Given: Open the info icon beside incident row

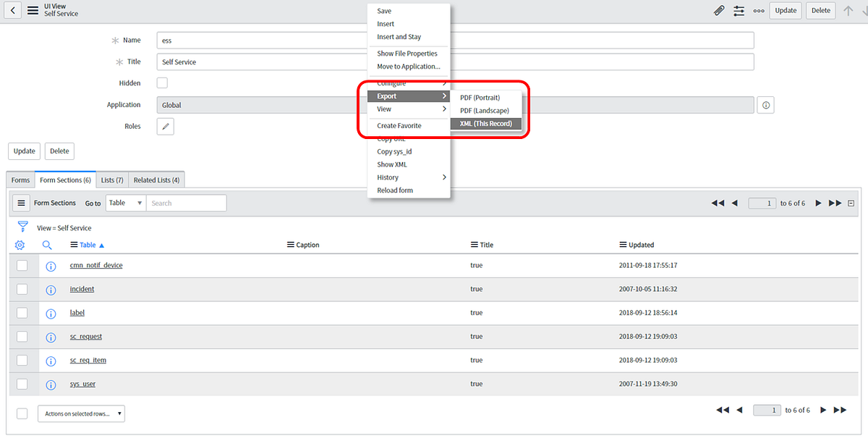Looking at the screenshot, I should tap(51, 290).
